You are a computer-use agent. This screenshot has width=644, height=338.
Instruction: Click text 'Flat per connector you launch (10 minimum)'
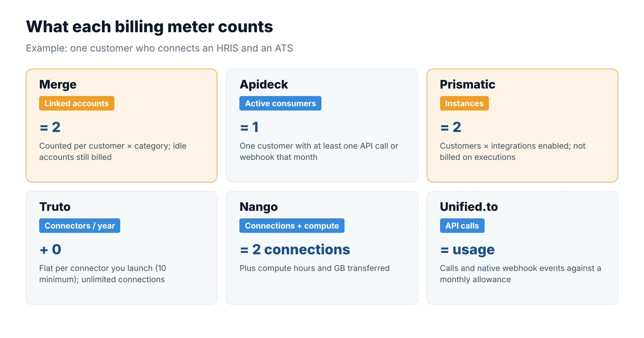103,274
